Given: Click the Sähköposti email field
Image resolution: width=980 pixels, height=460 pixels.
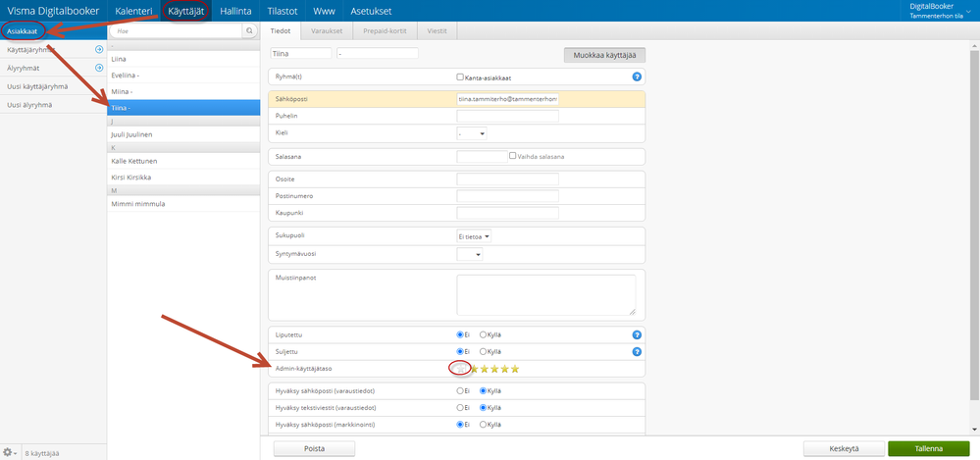Looking at the screenshot, I should (x=507, y=99).
